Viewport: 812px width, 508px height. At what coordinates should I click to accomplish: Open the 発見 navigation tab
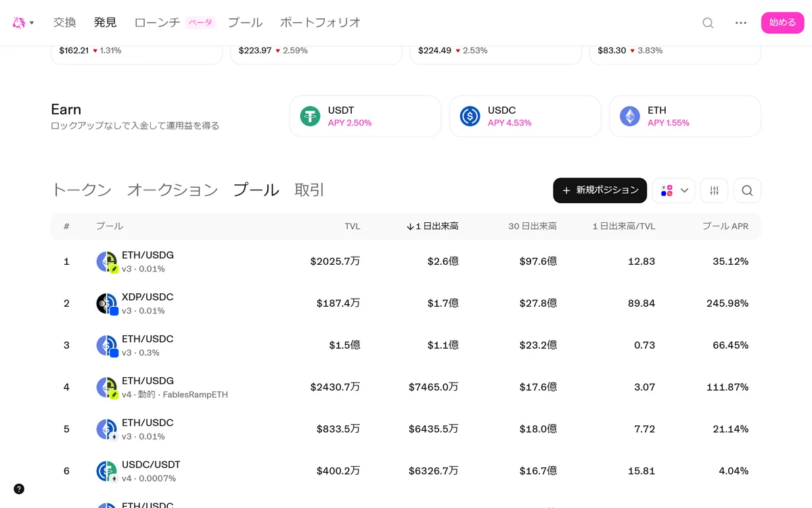pos(106,22)
